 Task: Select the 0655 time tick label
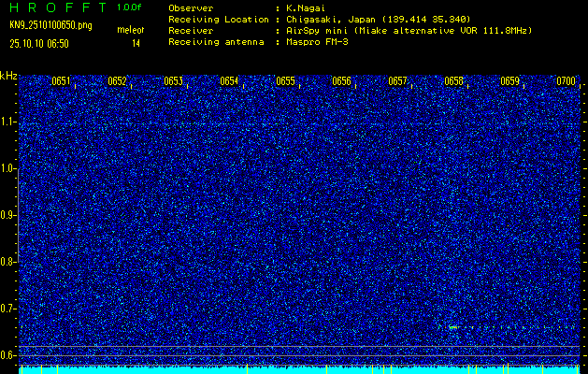coord(285,81)
